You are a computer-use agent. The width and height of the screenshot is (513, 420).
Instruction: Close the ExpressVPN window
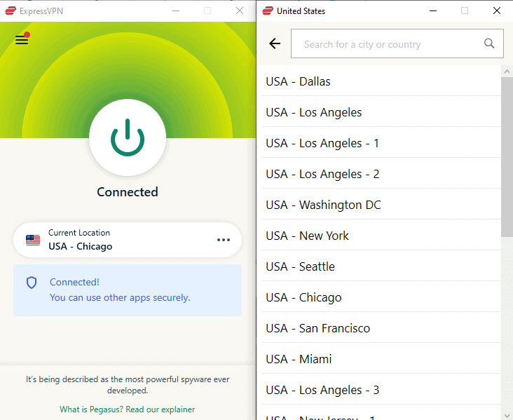(240, 11)
